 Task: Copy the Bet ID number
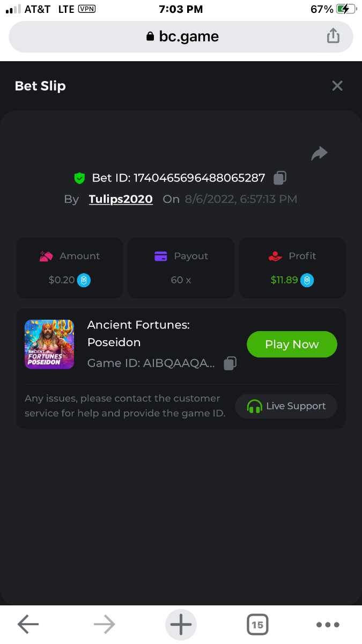pyautogui.click(x=280, y=178)
